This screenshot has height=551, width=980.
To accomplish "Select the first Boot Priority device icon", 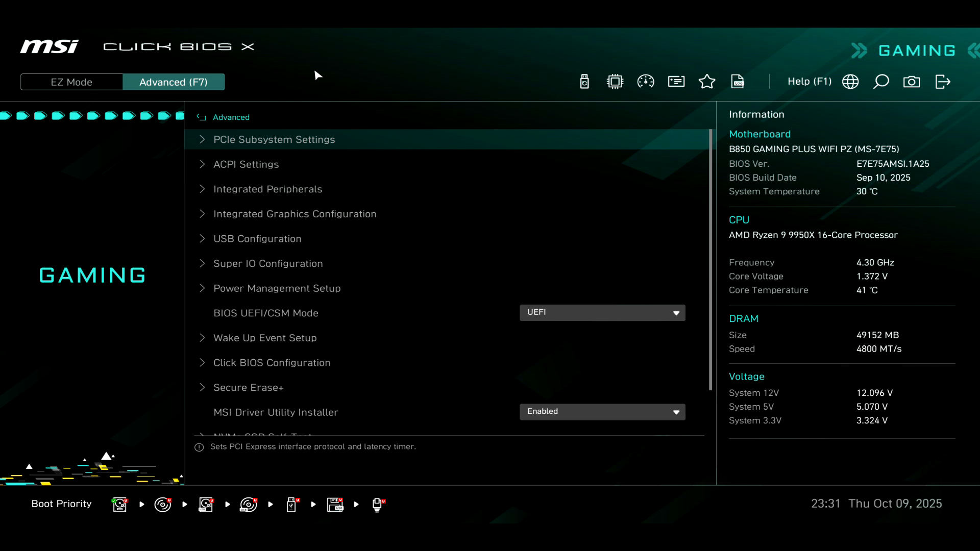I will coord(120,505).
